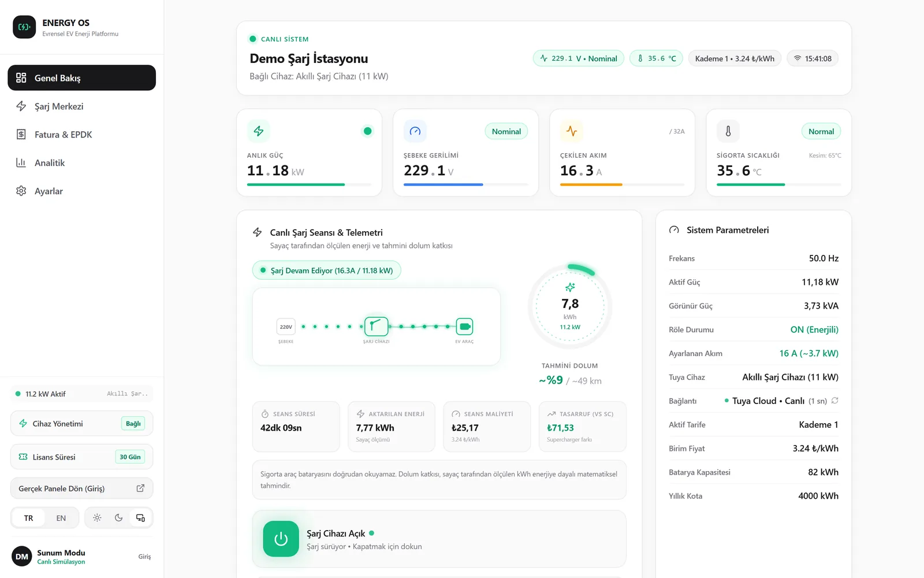Click the Sigorta Sıcaklığı thermometer icon
This screenshot has height=578, width=924.
pyautogui.click(x=728, y=131)
